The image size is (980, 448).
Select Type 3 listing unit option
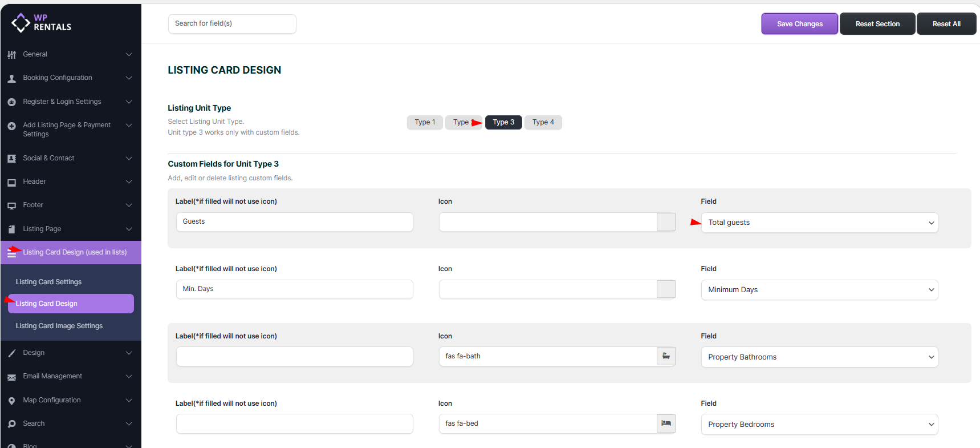pos(503,122)
